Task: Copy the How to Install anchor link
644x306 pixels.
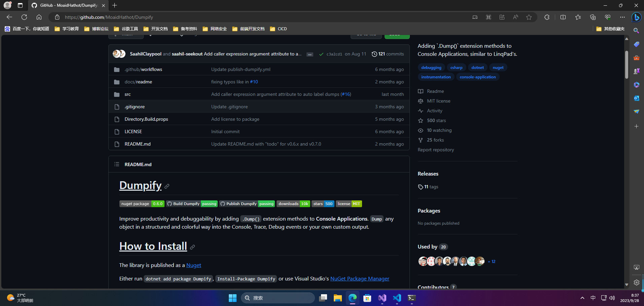Action: point(192,247)
